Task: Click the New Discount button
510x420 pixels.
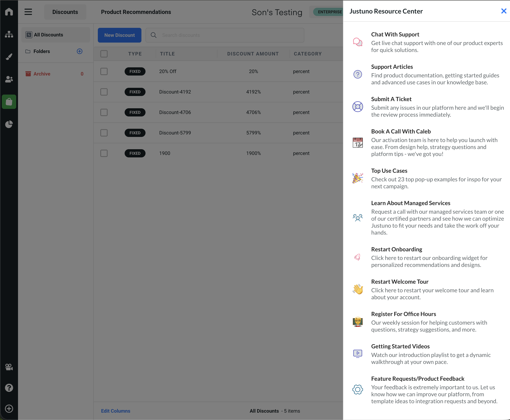Action: coord(120,35)
